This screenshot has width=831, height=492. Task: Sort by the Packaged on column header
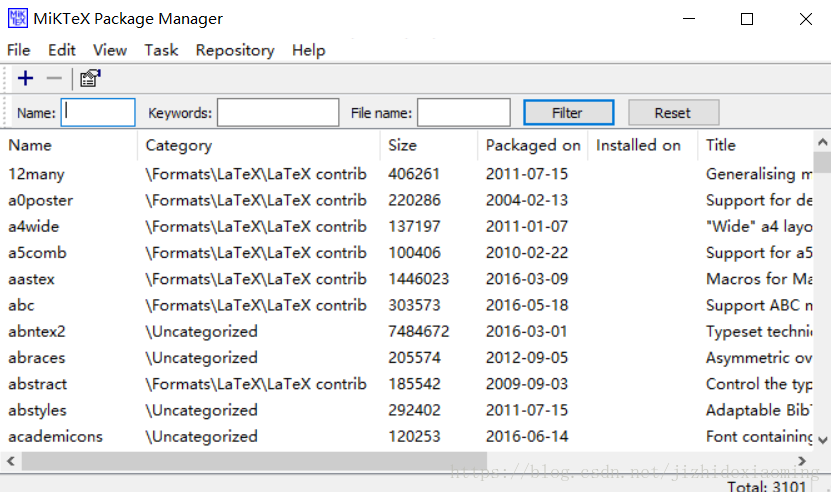coord(533,145)
